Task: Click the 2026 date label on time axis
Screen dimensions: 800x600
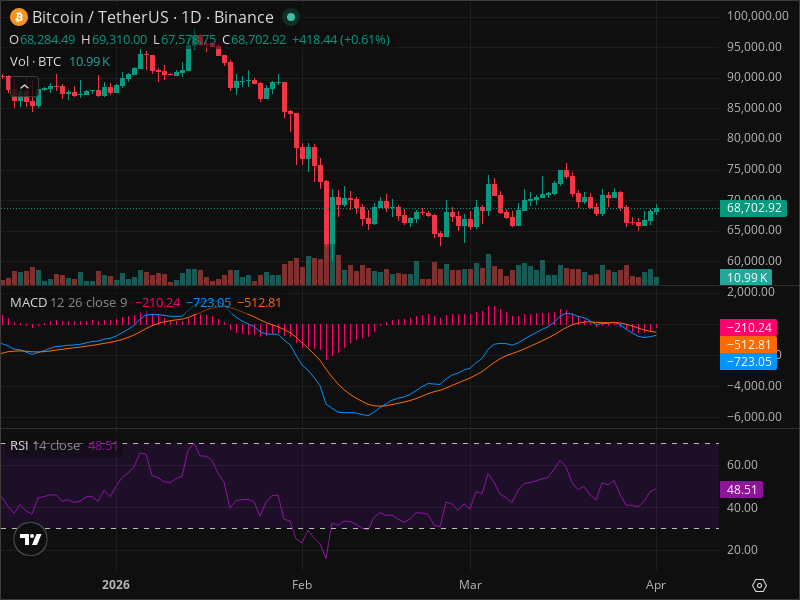Action: coord(116,585)
